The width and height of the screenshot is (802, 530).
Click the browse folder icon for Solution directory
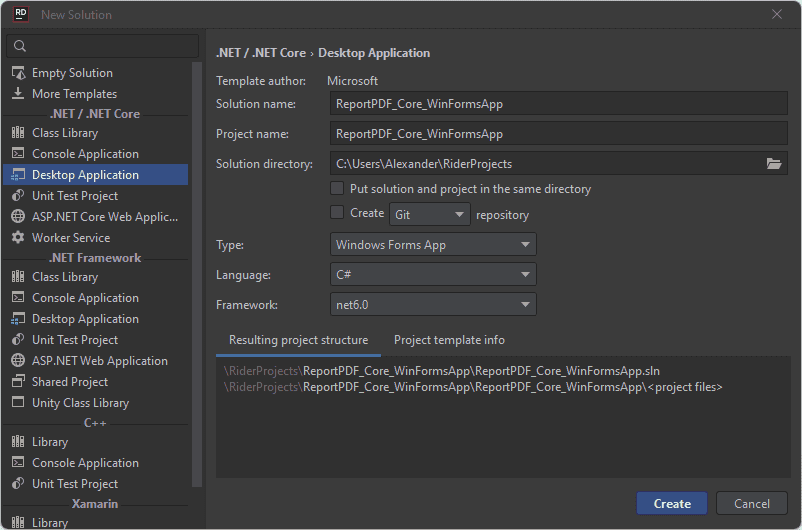[774, 164]
